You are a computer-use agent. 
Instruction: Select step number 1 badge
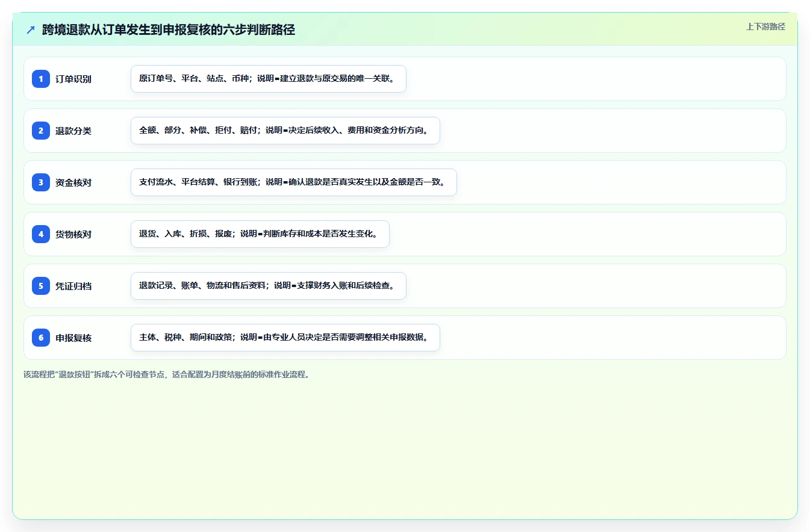(41, 79)
